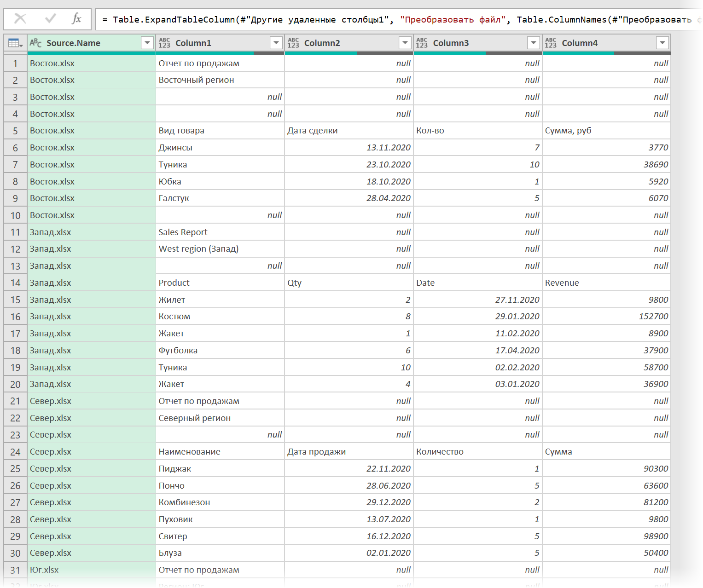Click the 'Пончо' cell
This screenshot has width=703, height=588.
coord(220,486)
